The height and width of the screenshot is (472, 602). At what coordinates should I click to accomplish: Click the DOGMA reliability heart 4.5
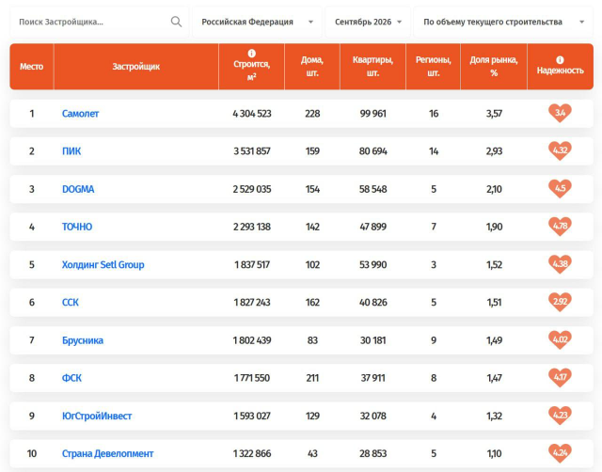(560, 189)
